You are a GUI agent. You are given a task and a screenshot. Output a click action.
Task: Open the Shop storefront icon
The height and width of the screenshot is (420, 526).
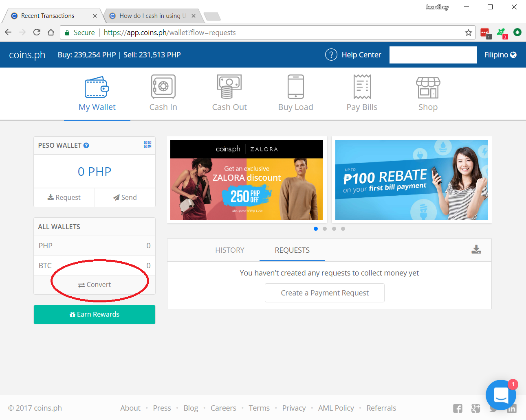click(428, 87)
